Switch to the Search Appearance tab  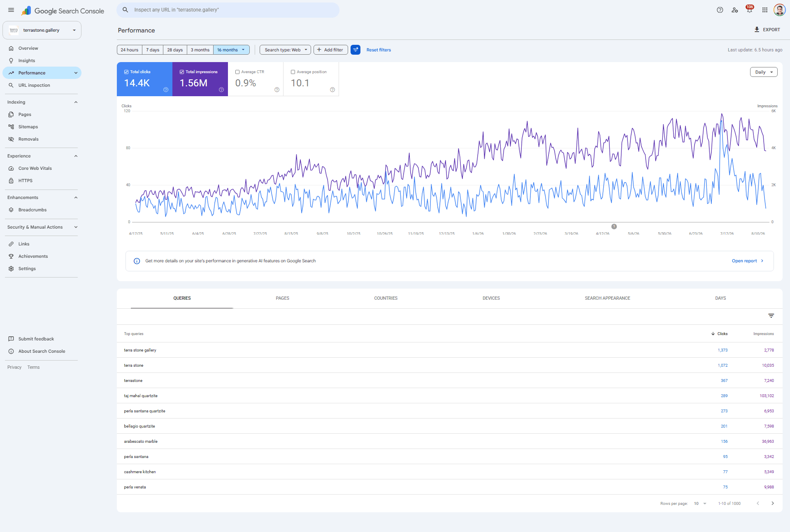607,298
